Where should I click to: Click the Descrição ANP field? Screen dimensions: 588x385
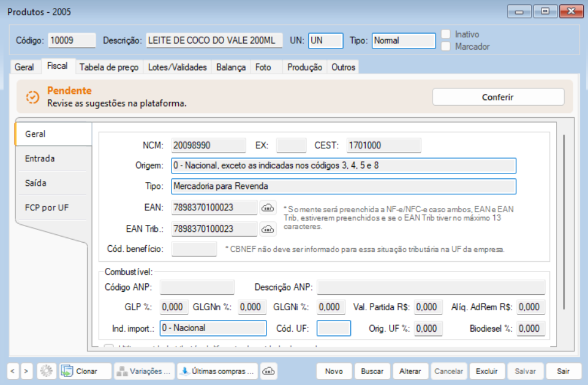pyautogui.click(x=431, y=287)
